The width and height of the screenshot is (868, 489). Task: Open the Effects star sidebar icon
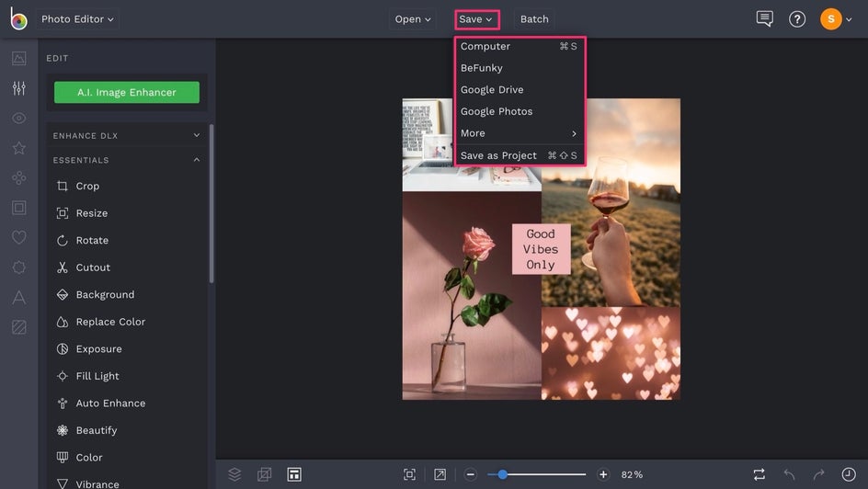tap(18, 148)
